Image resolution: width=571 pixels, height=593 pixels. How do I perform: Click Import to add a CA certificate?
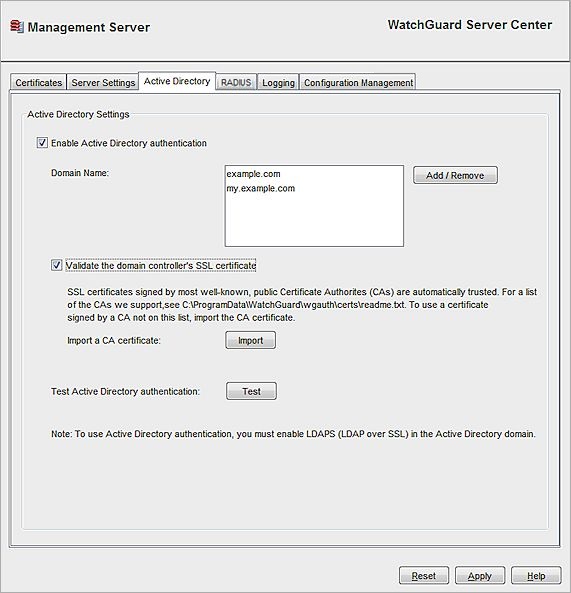point(250,340)
